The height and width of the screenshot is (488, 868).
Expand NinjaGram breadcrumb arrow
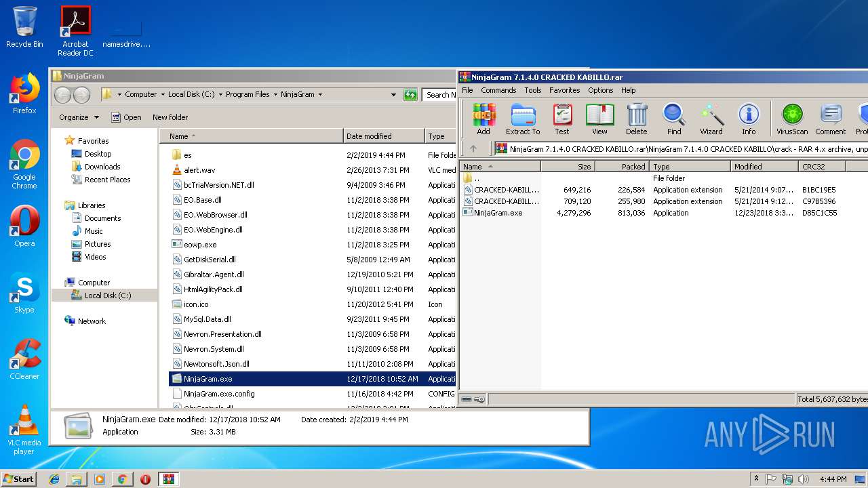click(320, 95)
